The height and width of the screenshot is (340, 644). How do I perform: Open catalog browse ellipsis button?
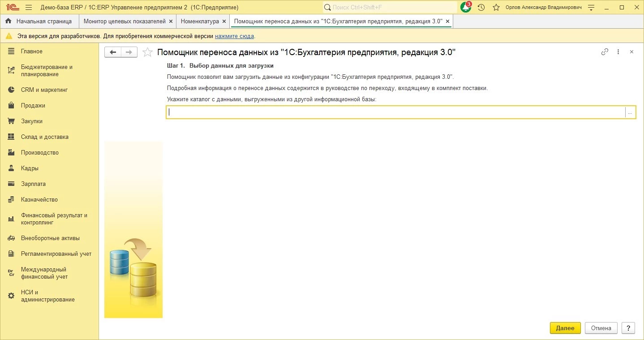(630, 112)
